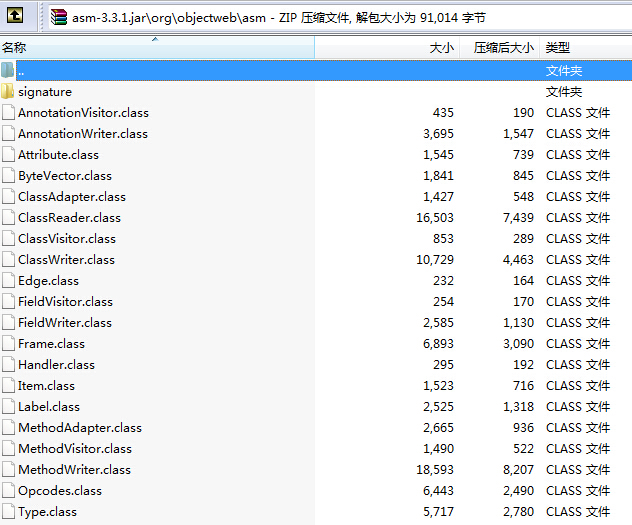Image resolution: width=632 pixels, height=525 pixels.
Task: Click the AnnotationWriter.class file icon
Action: [8, 133]
